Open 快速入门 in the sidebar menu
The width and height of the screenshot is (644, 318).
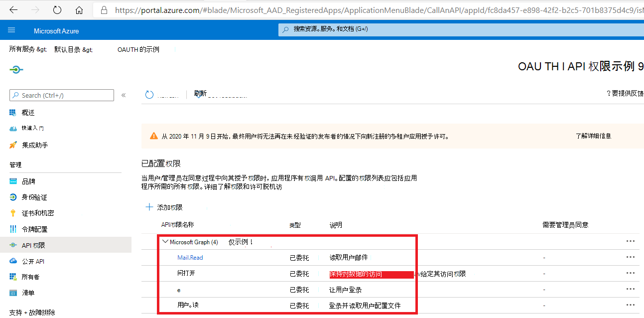pos(33,129)
